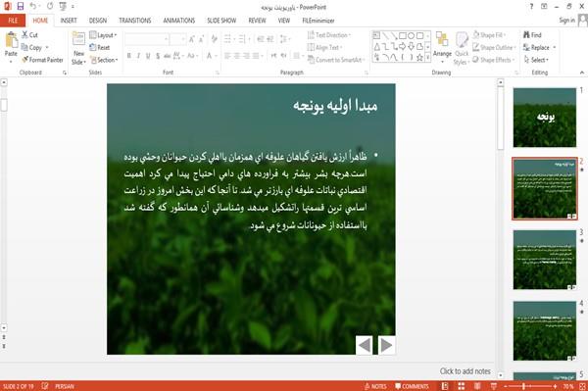Screen dimensions: 588x391
Task: Convert text to SmartArt
Action: point(335,60)
